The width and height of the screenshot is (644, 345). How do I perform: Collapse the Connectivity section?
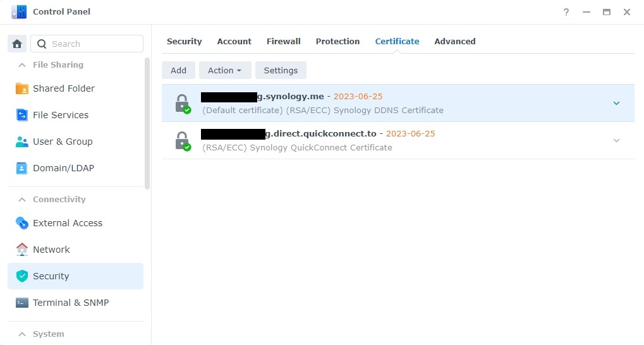22,200
